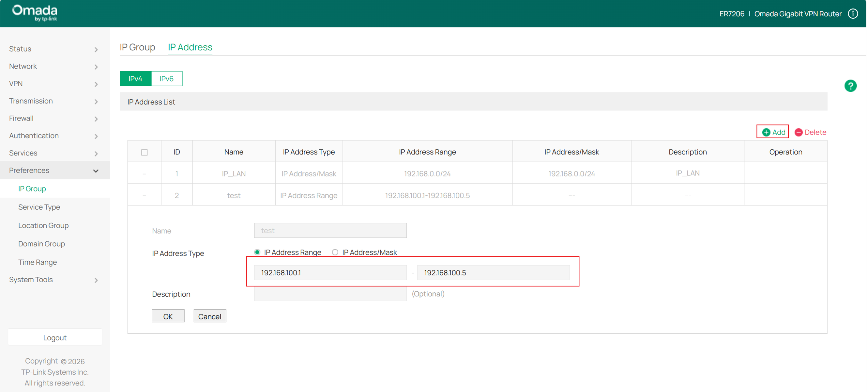The width and height of the screenshot is (868, 392).
Task: Switch to the IP Group tab
Action: tap(137, 47)
